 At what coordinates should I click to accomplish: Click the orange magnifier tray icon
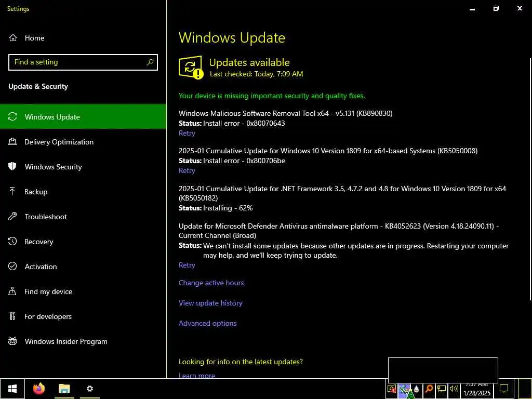(429, 389)
